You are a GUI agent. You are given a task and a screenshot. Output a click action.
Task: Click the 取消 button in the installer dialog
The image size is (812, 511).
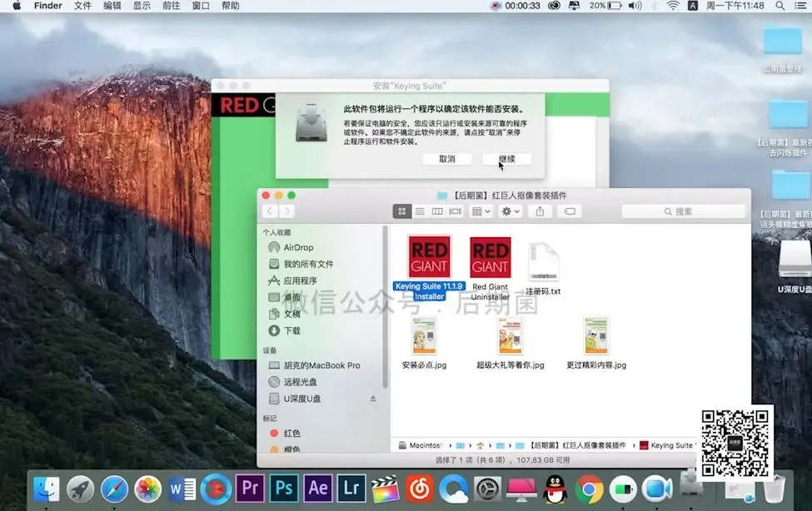447,159
